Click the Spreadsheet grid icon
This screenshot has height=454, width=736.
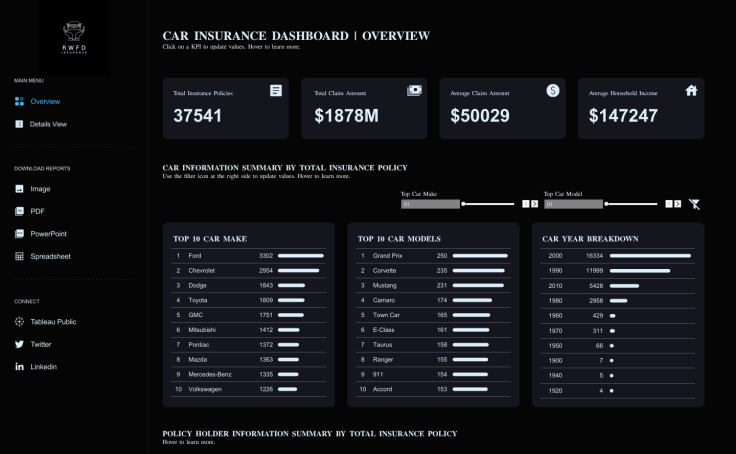click(19, 256)
